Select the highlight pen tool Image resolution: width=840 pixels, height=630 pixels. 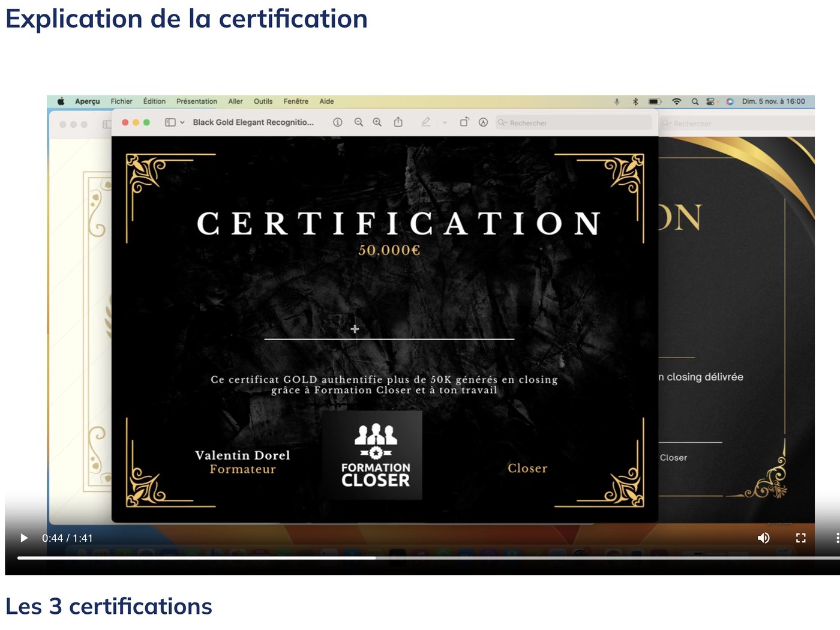[425, 122]
